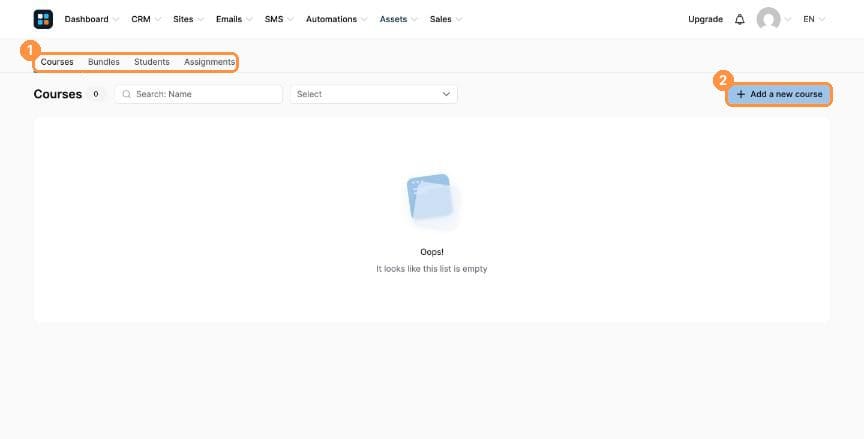Open the Dashboard menu
The image size is (864, 439).
point(87,19)
